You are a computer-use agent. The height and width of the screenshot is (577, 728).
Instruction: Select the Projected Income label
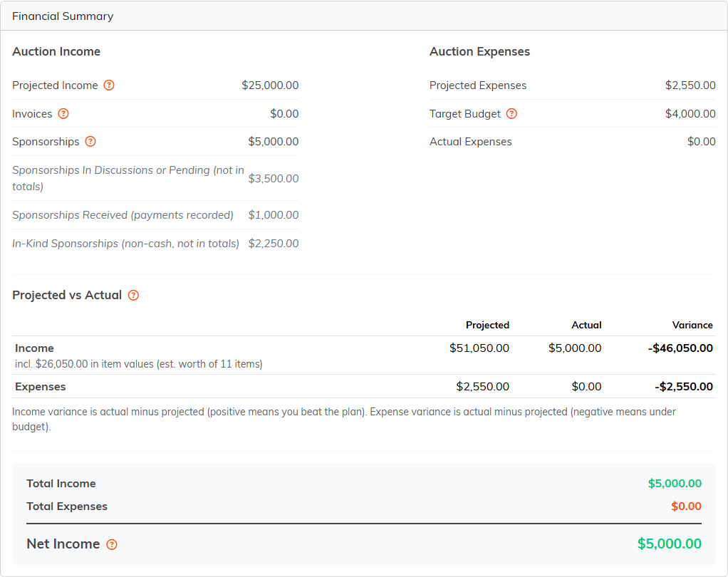[55, 85]
